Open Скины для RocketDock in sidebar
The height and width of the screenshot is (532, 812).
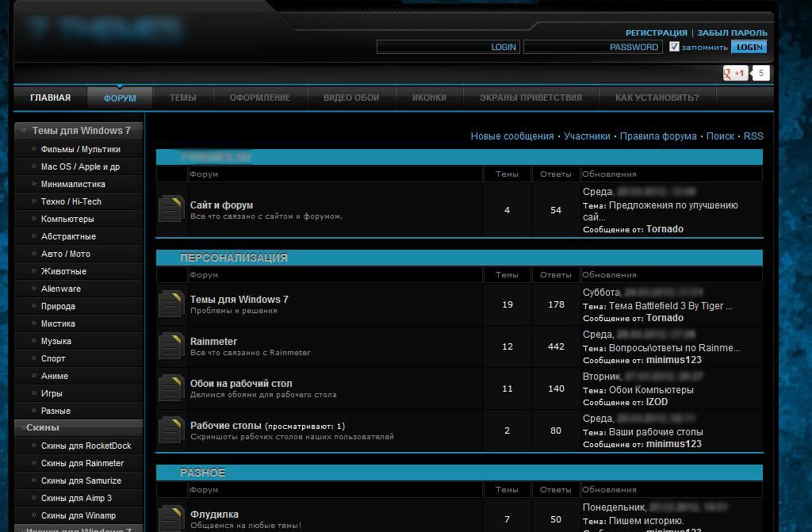[86, 446]
